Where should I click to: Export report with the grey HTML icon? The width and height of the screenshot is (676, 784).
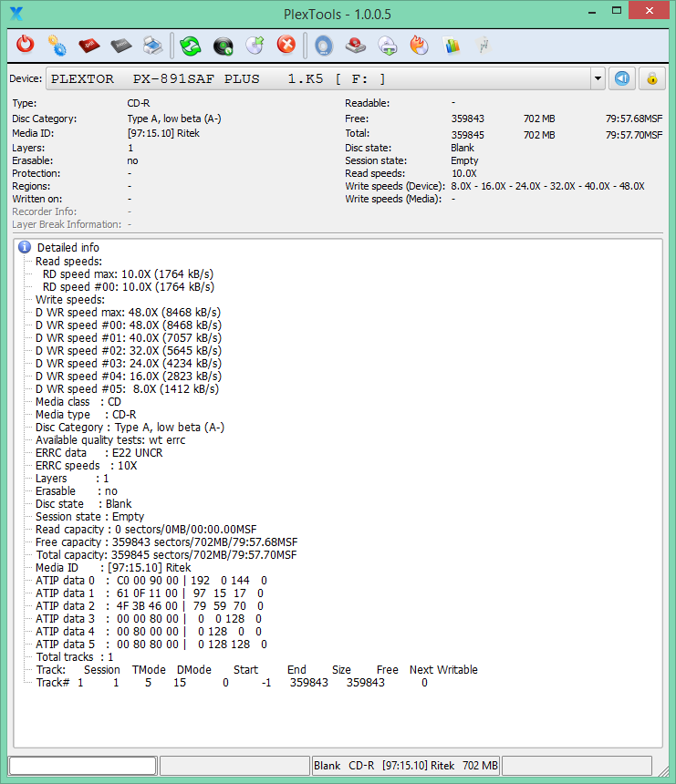[121, 46]
